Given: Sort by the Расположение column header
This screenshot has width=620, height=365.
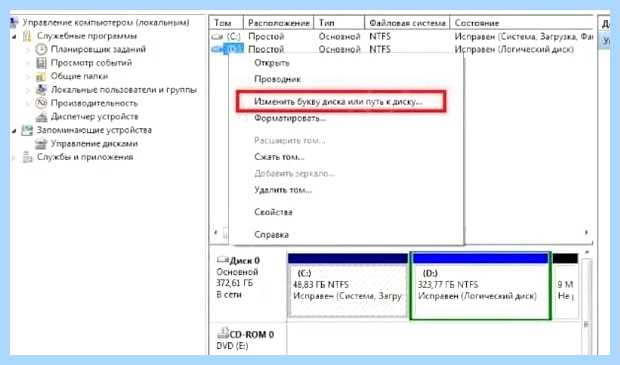Looking at the screenshot, I should (278, 23).
